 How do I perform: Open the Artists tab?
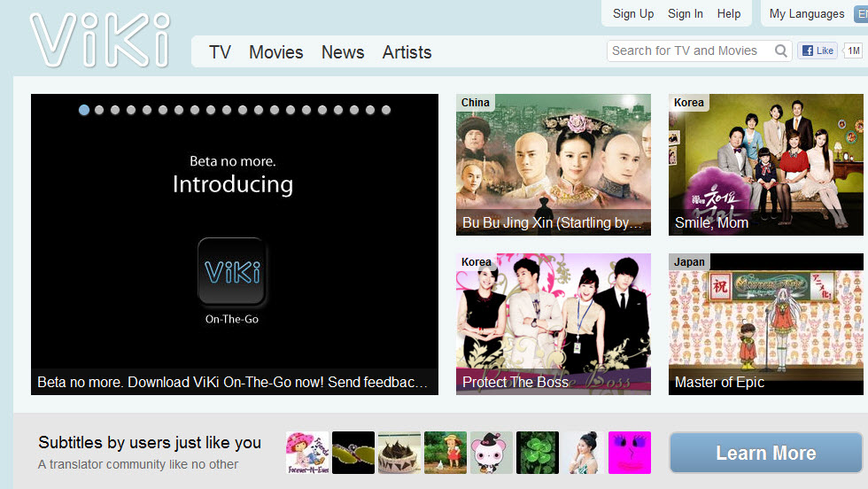pyautogui.click(x=407, y=52)
